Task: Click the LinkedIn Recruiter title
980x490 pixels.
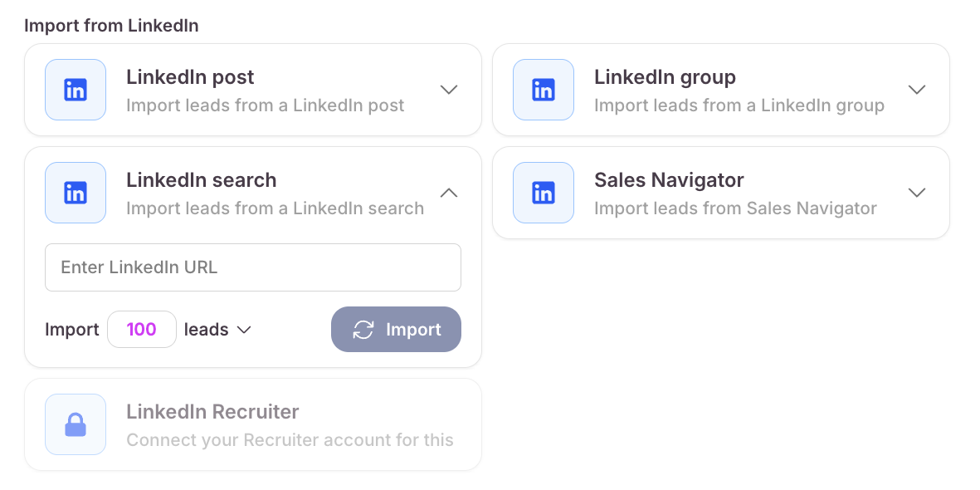Action: tap(212, 412)
